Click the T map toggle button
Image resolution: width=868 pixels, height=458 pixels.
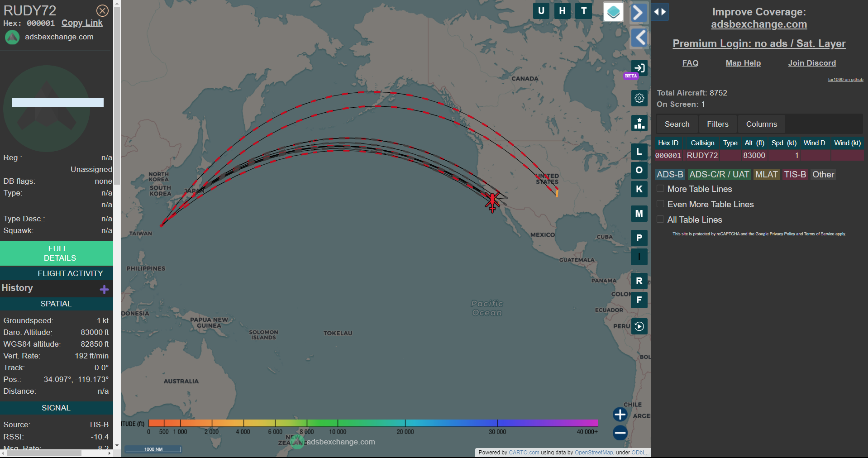[x=584, y=10]
